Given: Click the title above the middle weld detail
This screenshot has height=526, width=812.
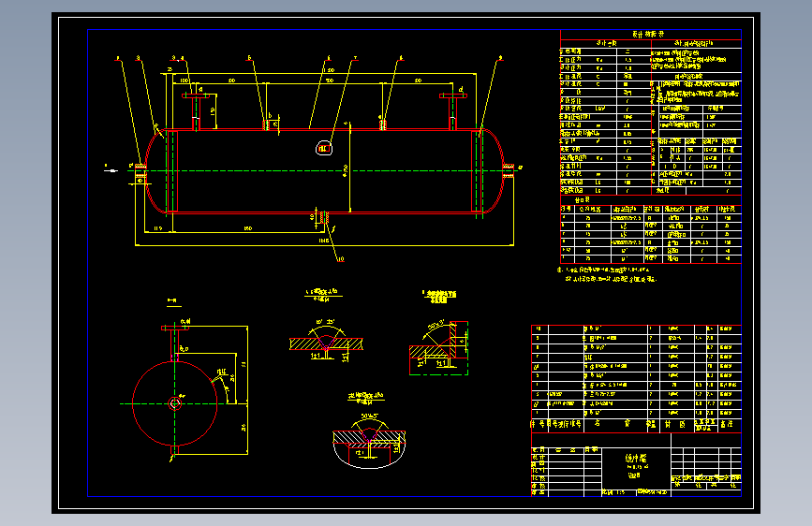Looking at the screenshot, I should [322, 295].
